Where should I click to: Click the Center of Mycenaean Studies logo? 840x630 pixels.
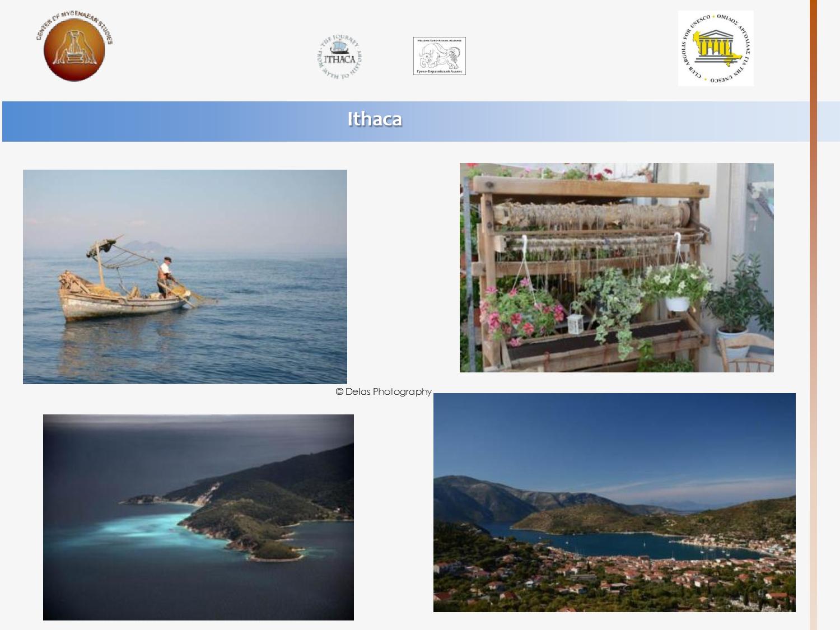74,49
